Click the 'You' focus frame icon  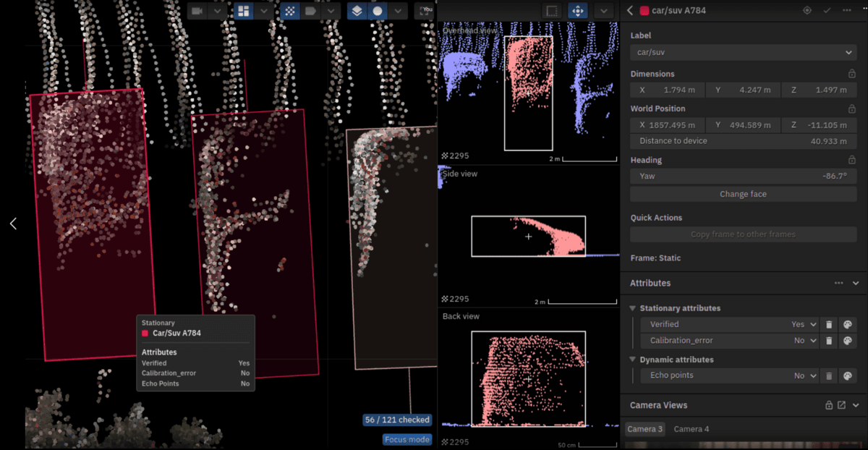pos(425,11)
